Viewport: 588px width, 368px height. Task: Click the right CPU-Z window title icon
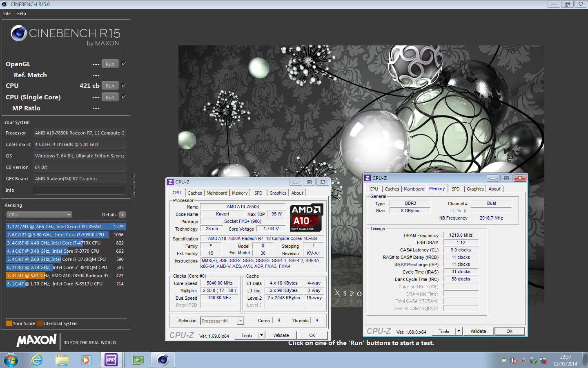pos(367,178)
